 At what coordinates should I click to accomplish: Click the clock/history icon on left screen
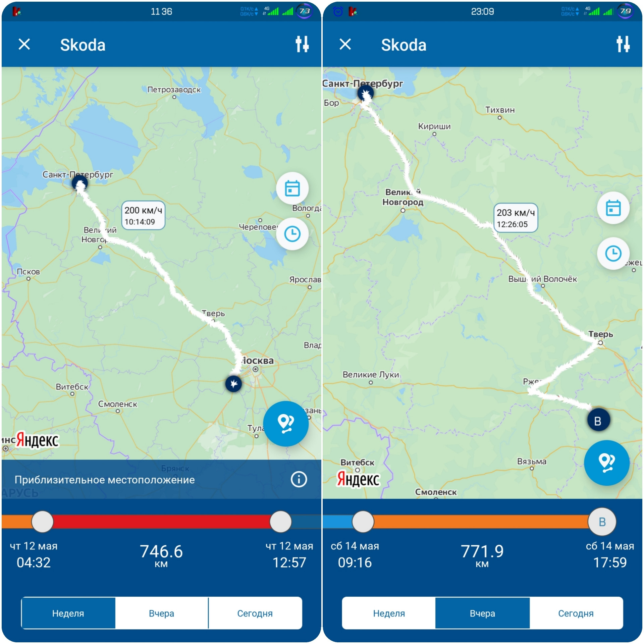[290, 235]
